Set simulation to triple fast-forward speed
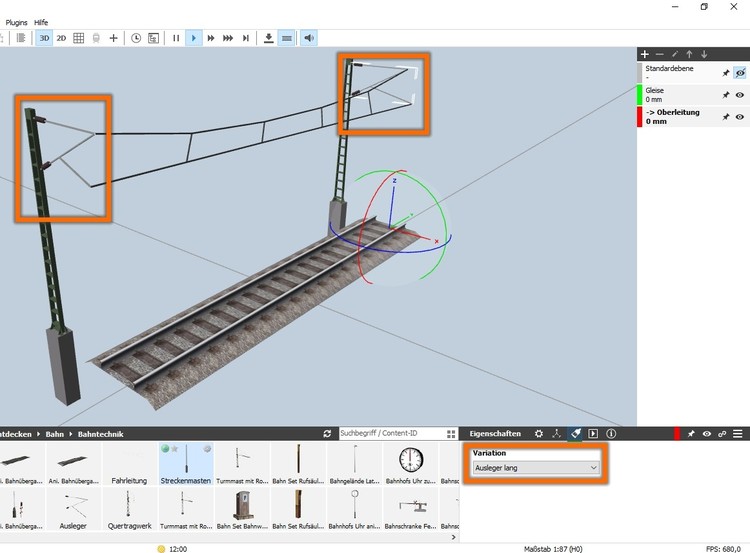Screen dimensions: 750x553 pos(228,38)
